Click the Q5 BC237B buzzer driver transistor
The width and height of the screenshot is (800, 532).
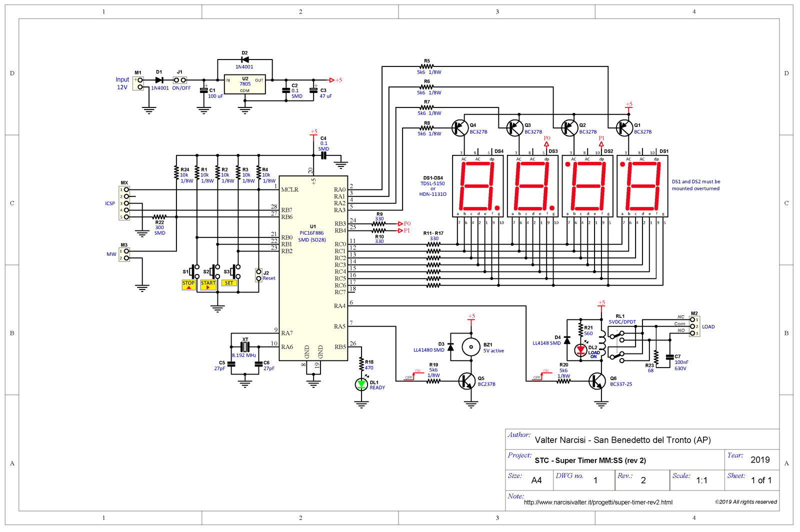(466, 381)
